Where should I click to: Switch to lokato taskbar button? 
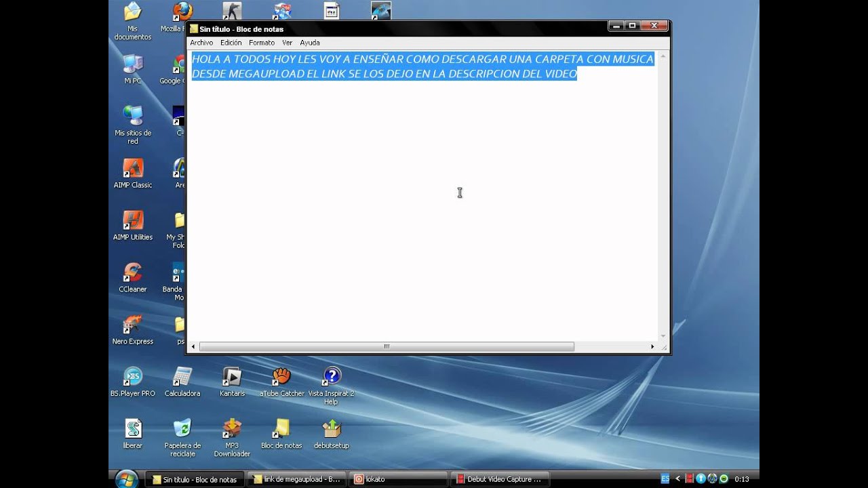(x=399, y=479)
